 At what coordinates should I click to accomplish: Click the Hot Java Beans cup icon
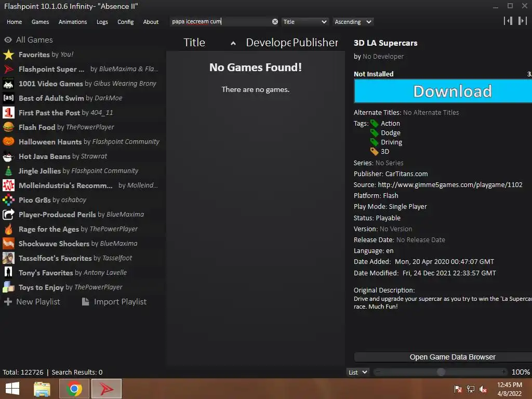pos(8,156)
